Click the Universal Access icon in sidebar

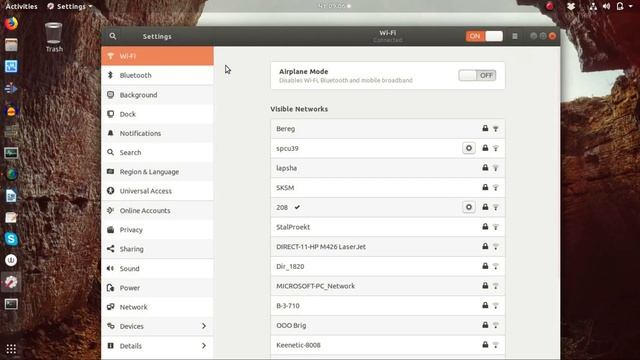[x=110, y=191]
